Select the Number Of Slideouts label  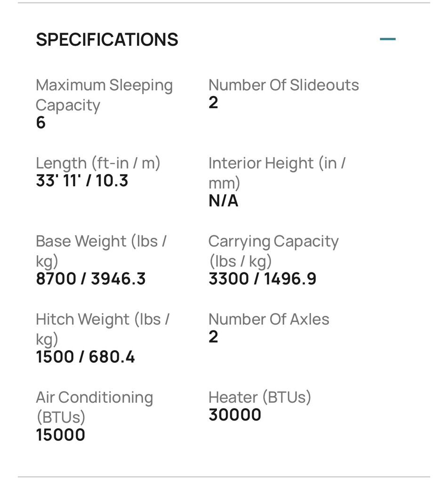click(283, 85)
